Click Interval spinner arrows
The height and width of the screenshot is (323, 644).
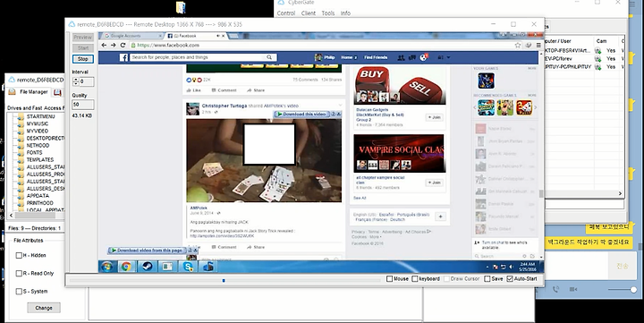75,81
